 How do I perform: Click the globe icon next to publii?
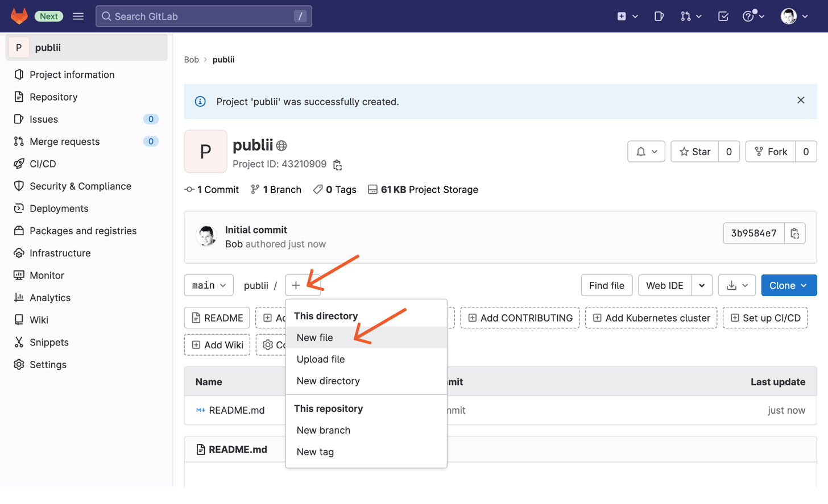click(x=281, y=145)
